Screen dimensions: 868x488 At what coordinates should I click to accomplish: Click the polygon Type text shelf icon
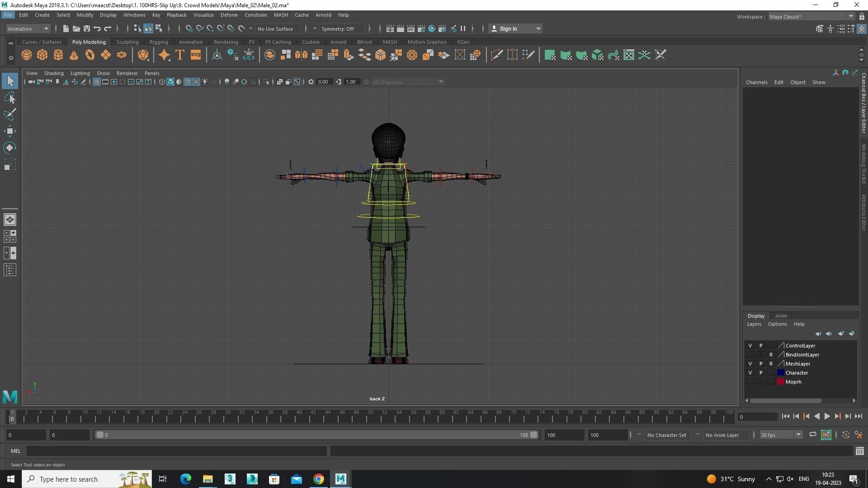point(179,55)
